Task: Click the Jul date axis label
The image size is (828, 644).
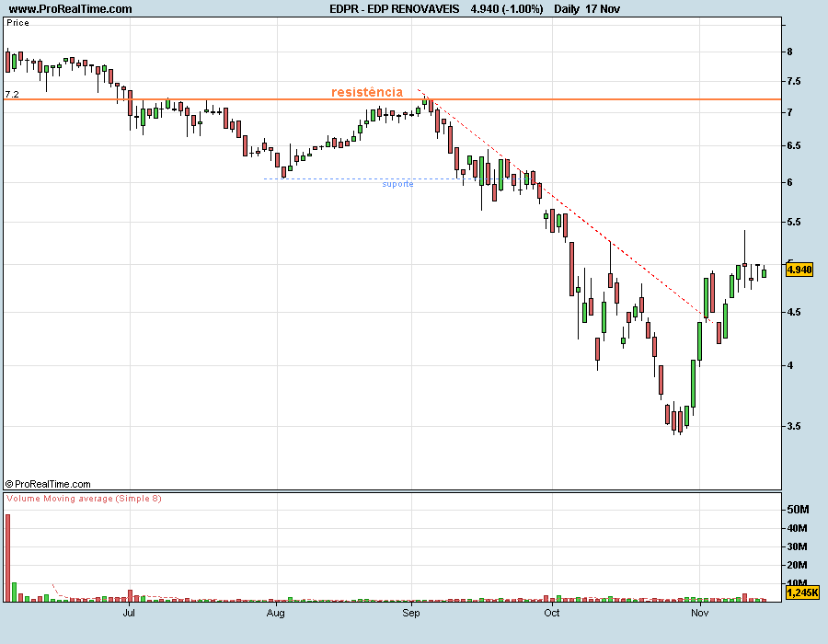Action: click(x=129, y=613)
